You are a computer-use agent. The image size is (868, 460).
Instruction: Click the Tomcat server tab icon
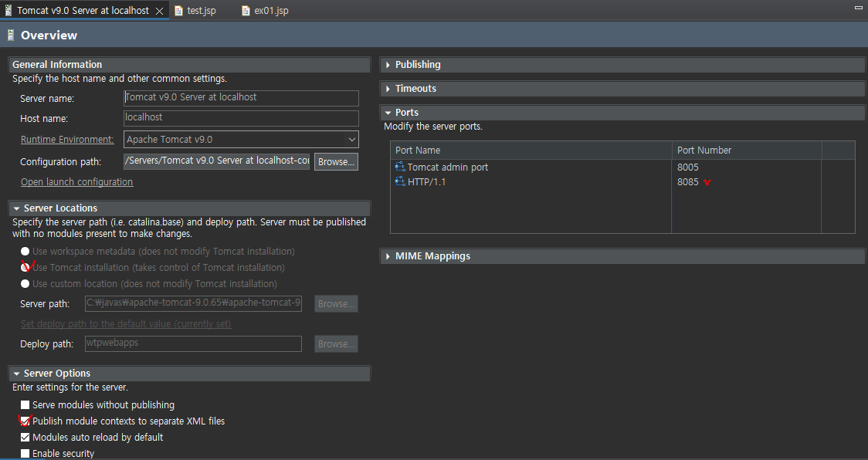[8, 11]
